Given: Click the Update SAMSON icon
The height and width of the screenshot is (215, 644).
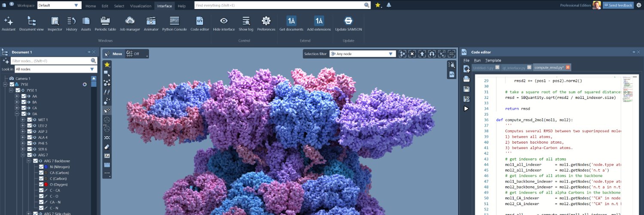Looking at the screenshot, I should pos(349,21).
